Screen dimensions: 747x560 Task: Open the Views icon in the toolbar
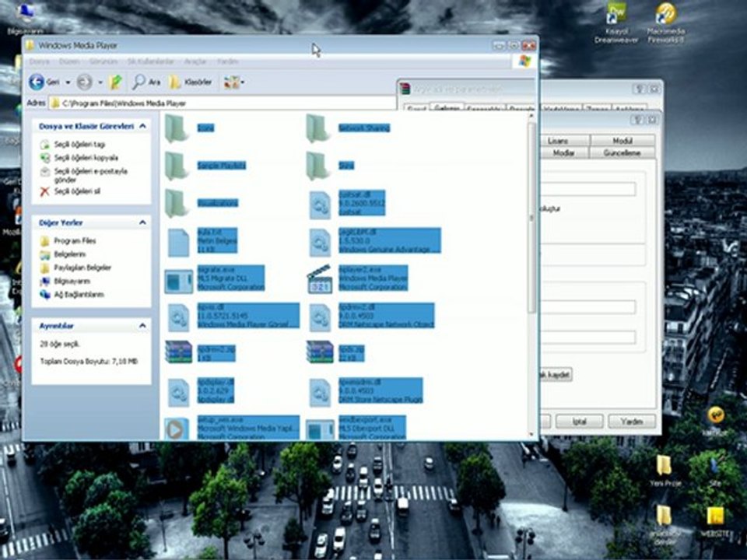(x=231, y=82)
